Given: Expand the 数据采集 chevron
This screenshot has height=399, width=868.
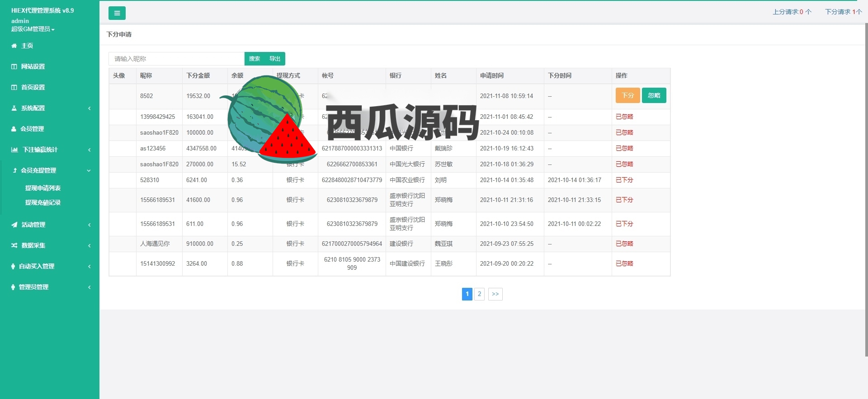Looking at the screenshot, I should point(90,245).
